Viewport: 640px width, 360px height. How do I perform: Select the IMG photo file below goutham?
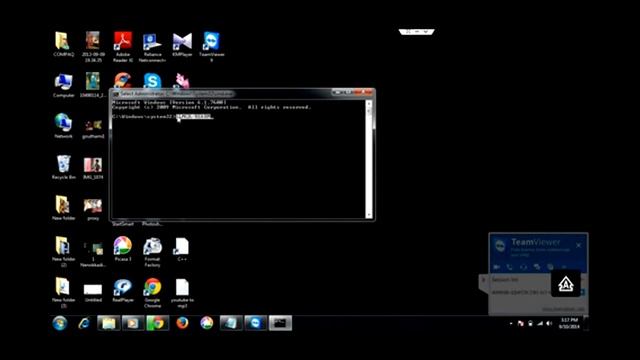pos(93,168)
